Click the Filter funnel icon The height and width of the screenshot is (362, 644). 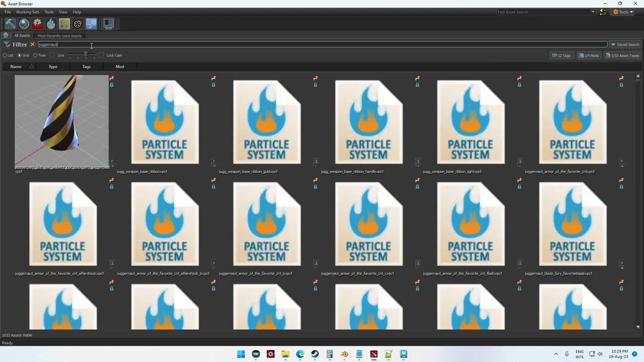(x=7, y=44)
